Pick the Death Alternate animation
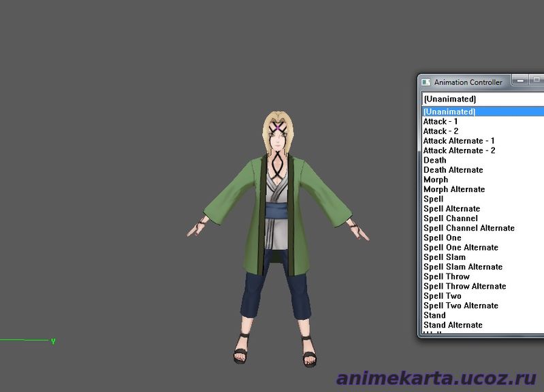Viewport: 544px width, 392px height. click(x=483, y=170)
